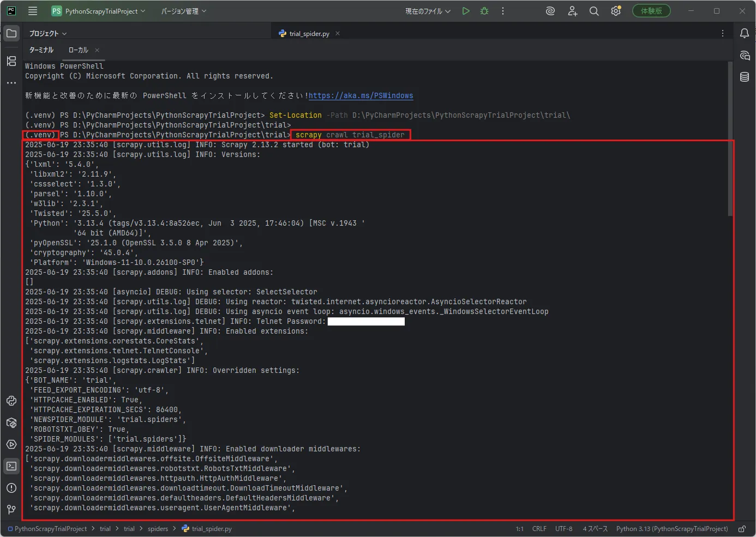Click PythonScrapyTrialProject breadcrumb in status bar
Image resolution: width=756 pixels, height=537 pixels.
(47, 528)
